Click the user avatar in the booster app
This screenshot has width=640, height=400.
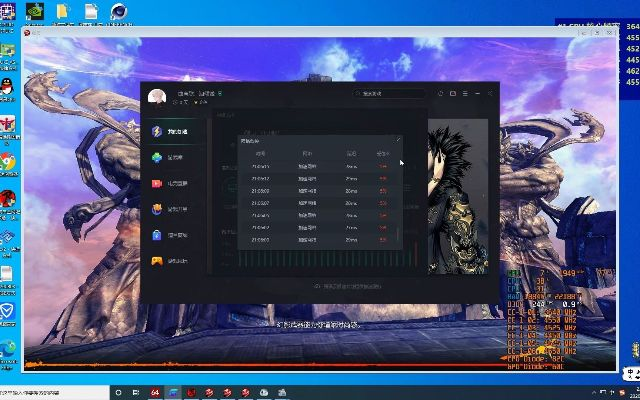[157, 96]
